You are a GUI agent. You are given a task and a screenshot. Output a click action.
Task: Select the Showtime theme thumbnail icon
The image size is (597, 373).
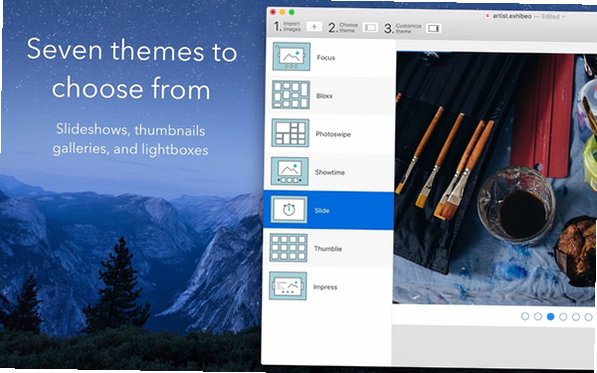[x=289, y=171]
